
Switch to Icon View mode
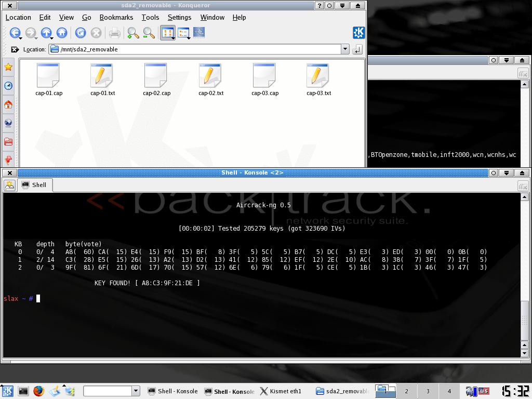click(x=168, y=33)
